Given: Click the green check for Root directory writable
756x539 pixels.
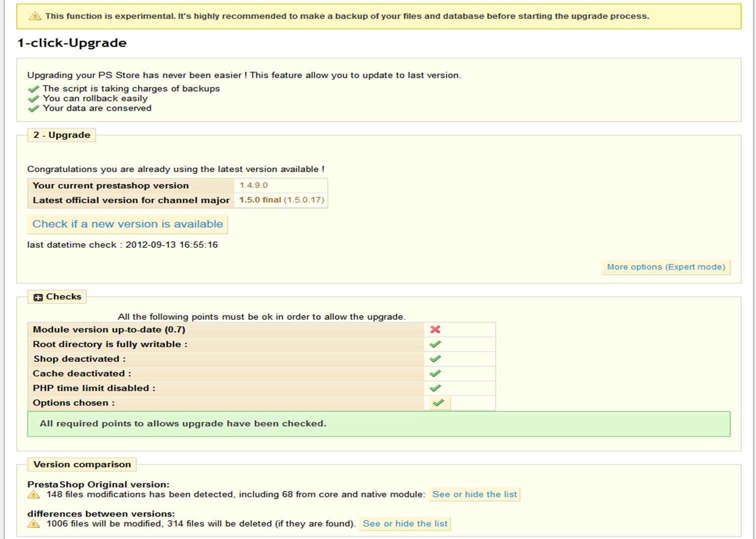Looking at the screenshot, I should click(x=435, y=344).
